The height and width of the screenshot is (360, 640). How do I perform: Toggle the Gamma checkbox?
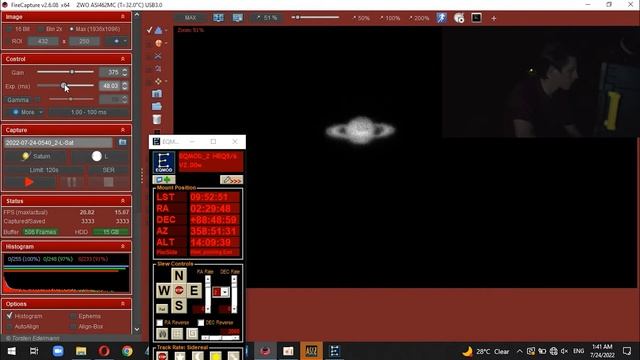38,99
